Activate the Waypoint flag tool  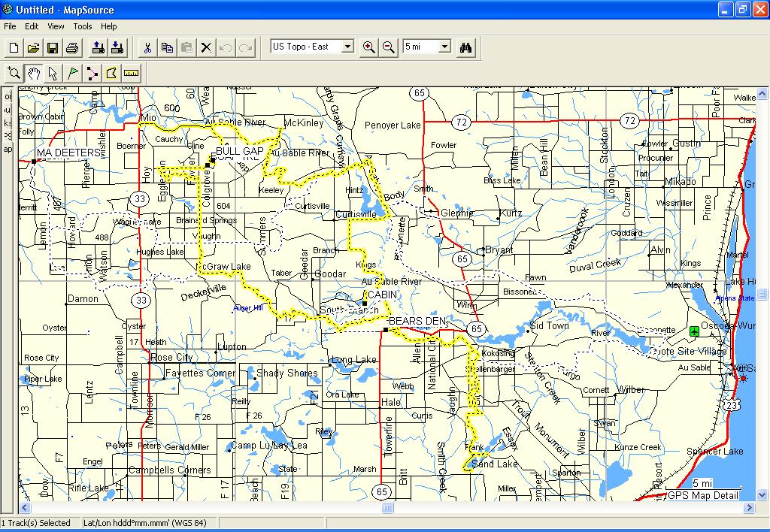pos(73,73)
